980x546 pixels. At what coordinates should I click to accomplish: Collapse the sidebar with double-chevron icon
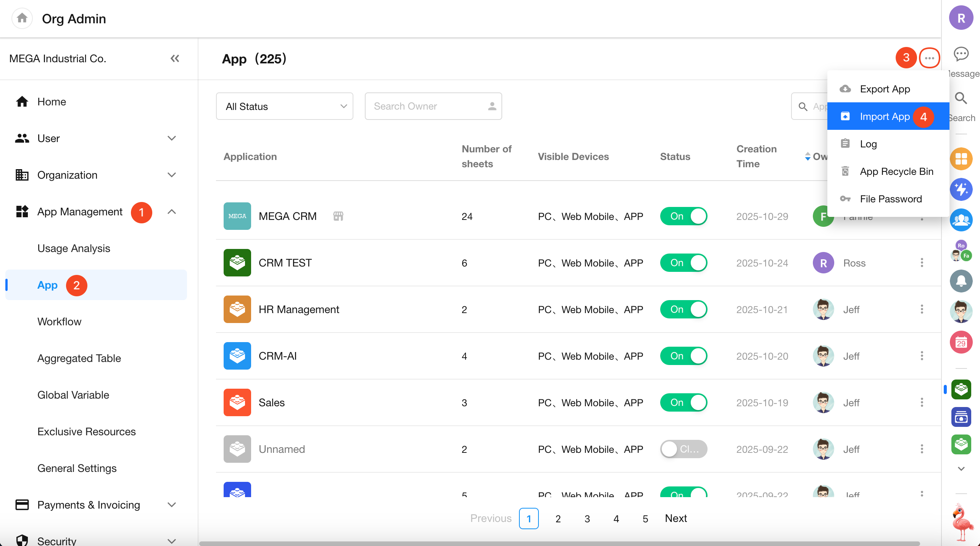tap(175, 58)
